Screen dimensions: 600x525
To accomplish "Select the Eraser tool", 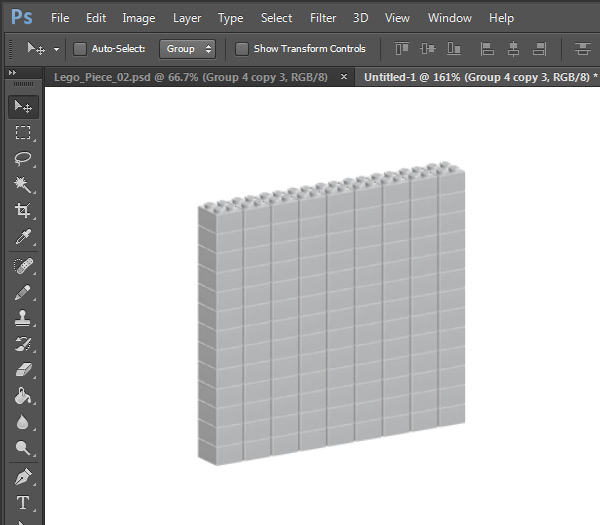I will 23,370.
